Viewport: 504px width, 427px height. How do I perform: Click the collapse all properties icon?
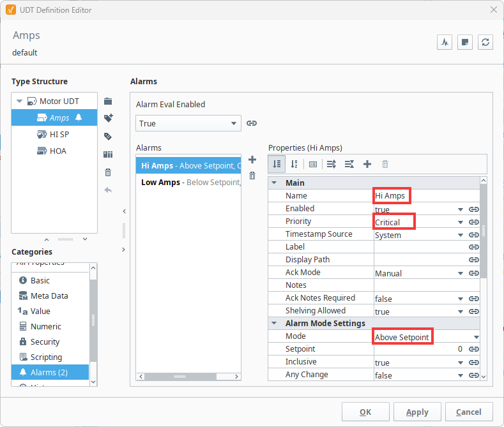(349, 165)
